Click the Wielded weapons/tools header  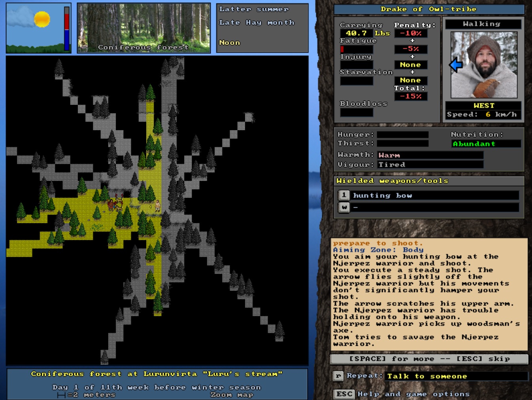pos(429,181)
